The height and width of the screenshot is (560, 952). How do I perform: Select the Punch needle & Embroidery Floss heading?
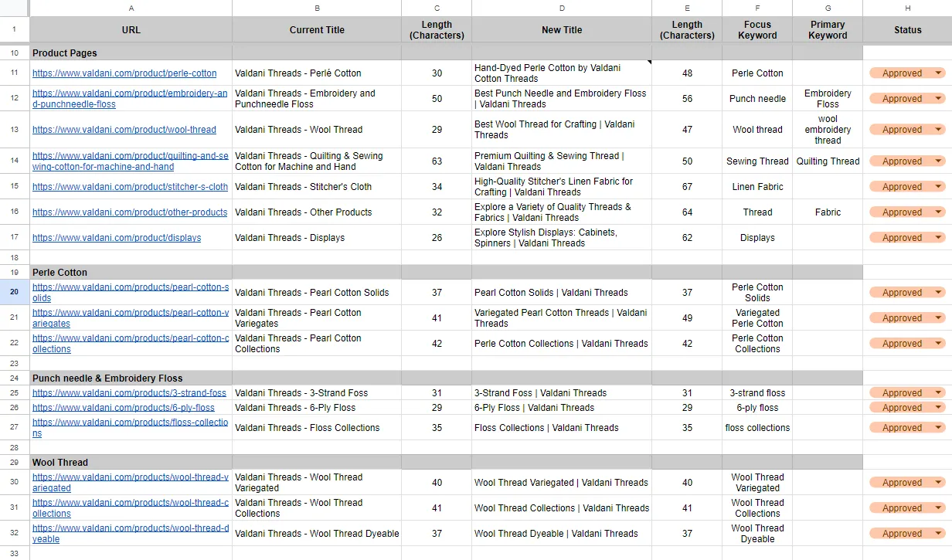click(131, 378)
